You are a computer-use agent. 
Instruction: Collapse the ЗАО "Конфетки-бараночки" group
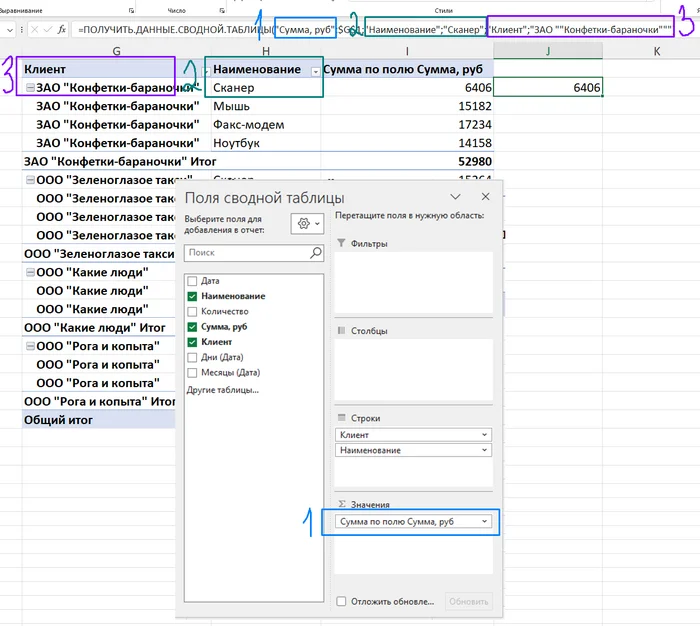[29, 88]
